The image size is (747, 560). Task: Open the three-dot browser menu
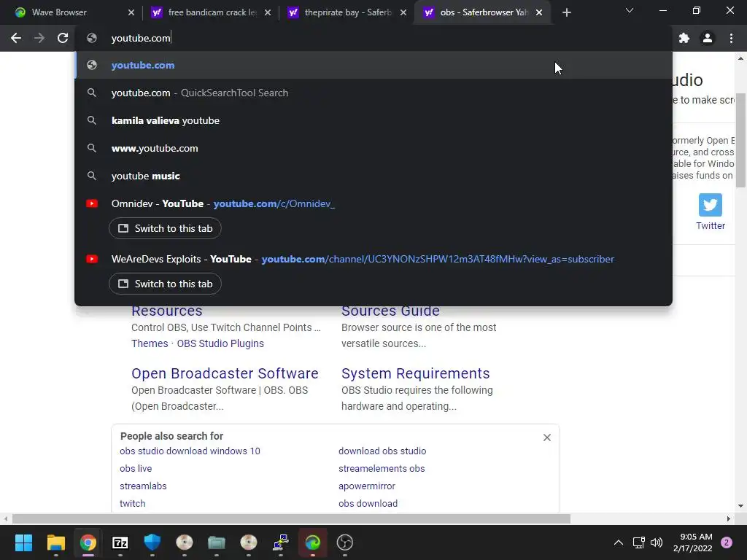click(731, 38)
